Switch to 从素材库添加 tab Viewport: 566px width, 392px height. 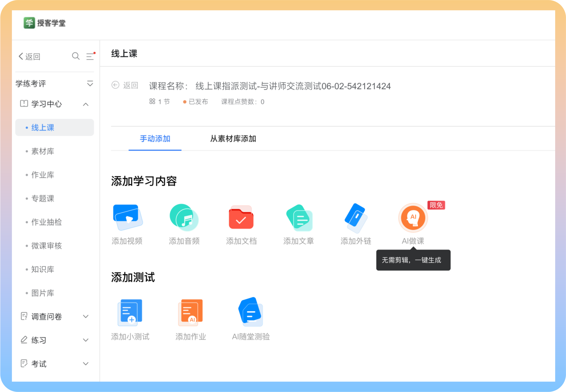pyautogui.click(x=233, y=139)
